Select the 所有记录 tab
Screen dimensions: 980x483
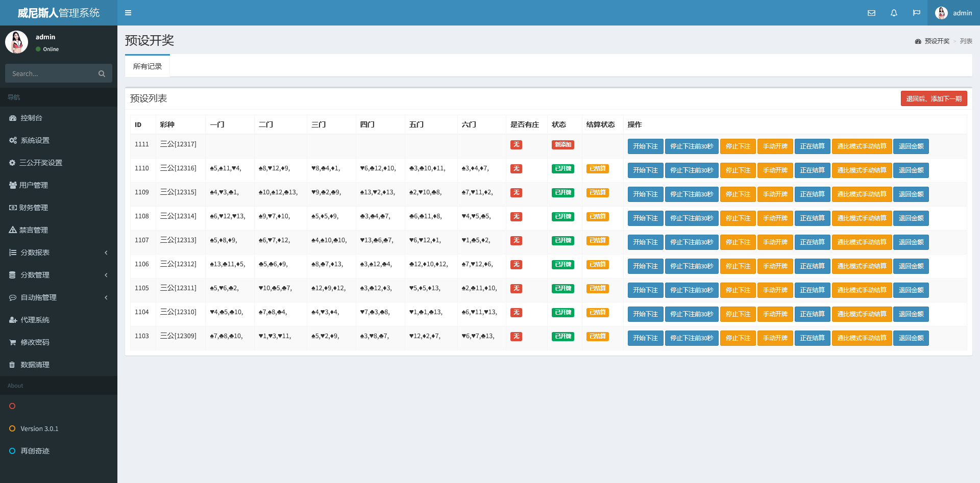[x=148, y=66]
